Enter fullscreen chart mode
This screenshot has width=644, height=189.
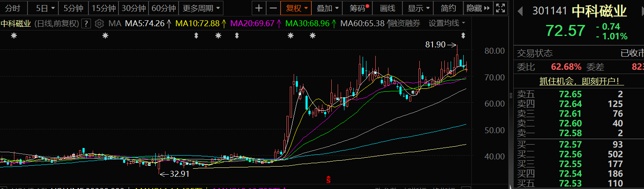coord(500,8)
